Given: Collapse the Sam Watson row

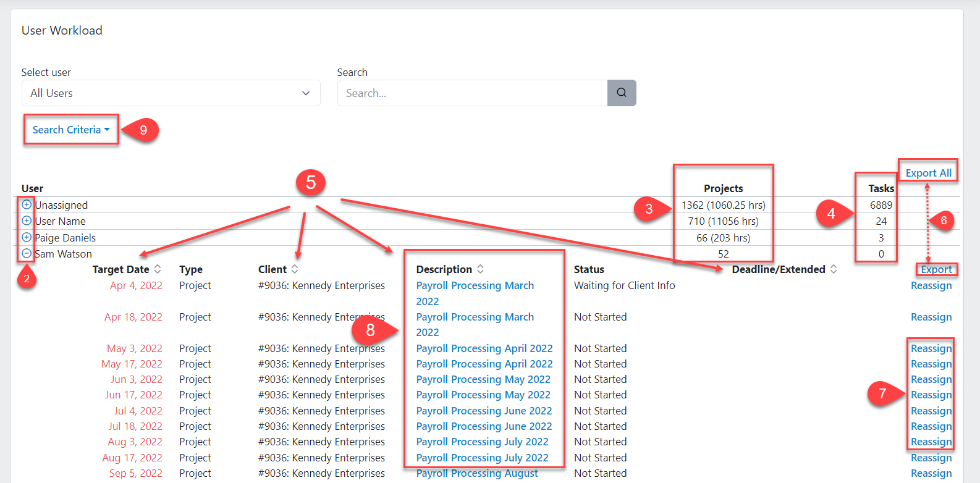Looking at the screenshot, I should 27,253.
